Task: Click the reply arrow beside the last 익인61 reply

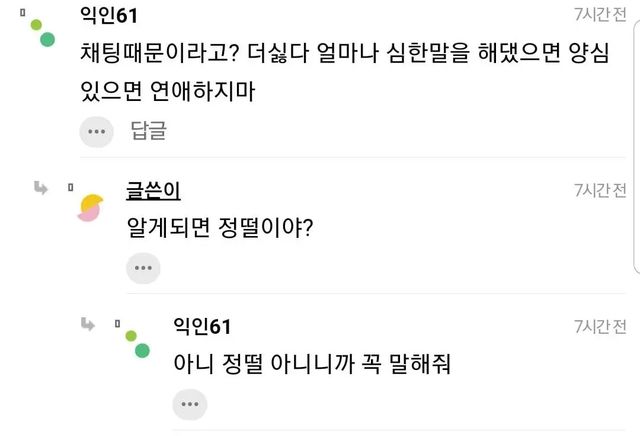Action: (88, 323)
